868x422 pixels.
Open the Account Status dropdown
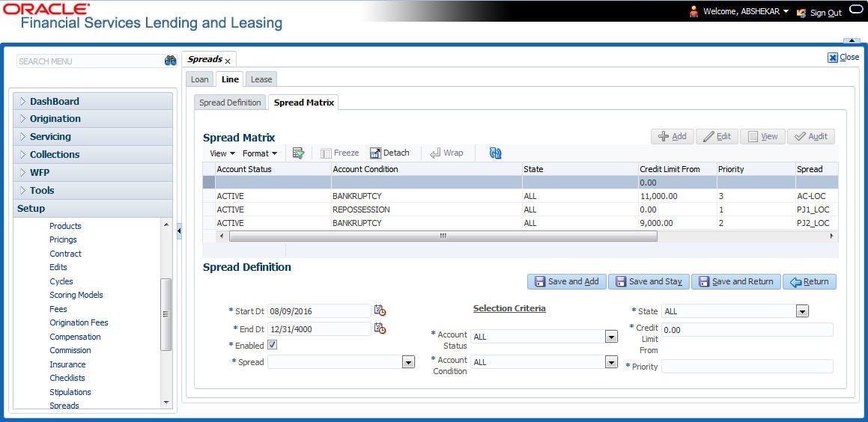pos(611,336)
